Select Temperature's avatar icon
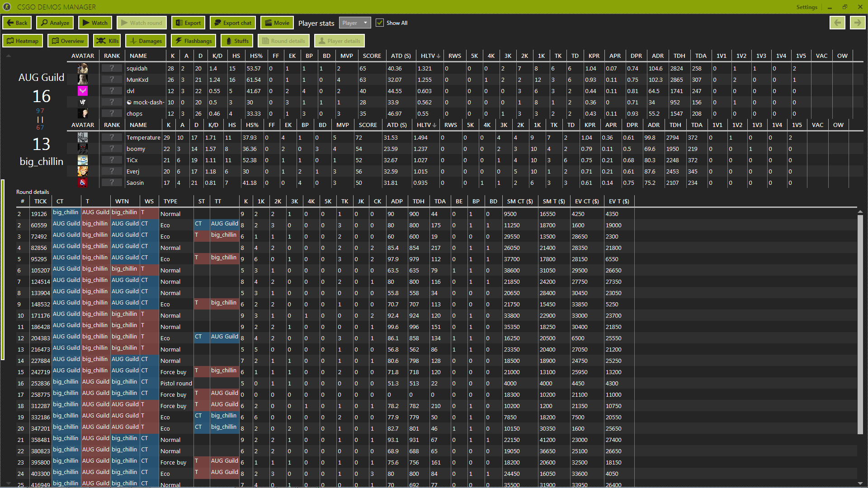The height and width of the screenshot is (488, 868). pos(83,137)
